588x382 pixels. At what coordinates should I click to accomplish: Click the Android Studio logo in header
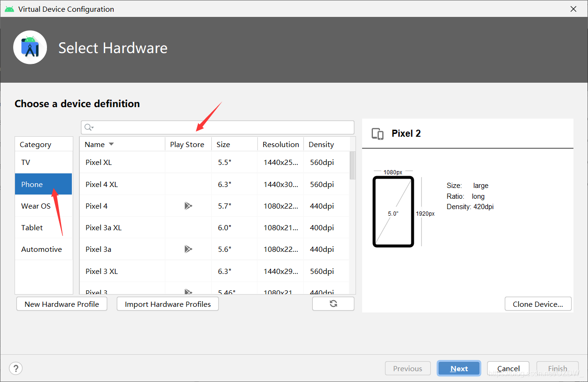pyautogui.click(x=30, y=47)
